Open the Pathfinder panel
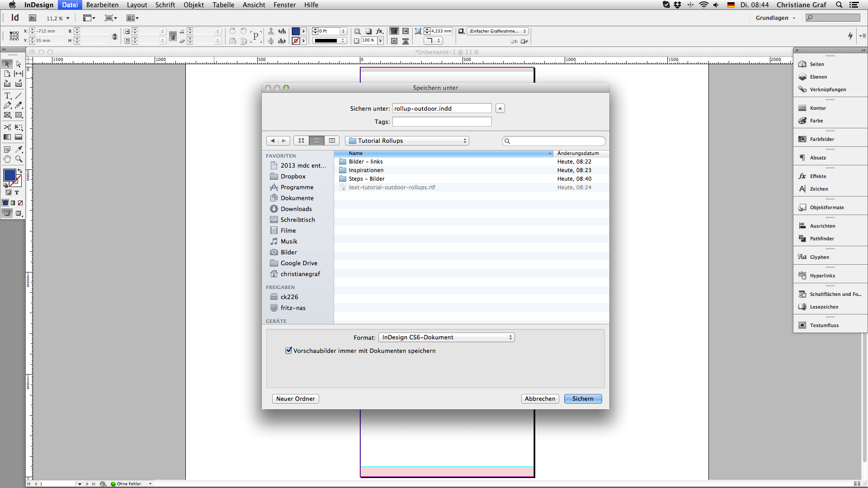The image size is (868, 488). tap(821, 239)
